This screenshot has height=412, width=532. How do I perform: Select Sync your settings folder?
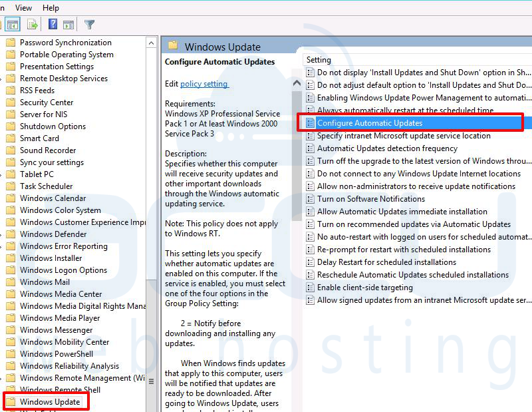pos(52,162)
